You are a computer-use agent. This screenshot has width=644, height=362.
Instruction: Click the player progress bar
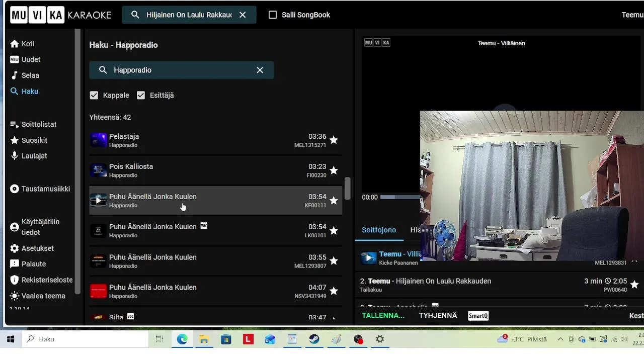[x=400, y=197]
